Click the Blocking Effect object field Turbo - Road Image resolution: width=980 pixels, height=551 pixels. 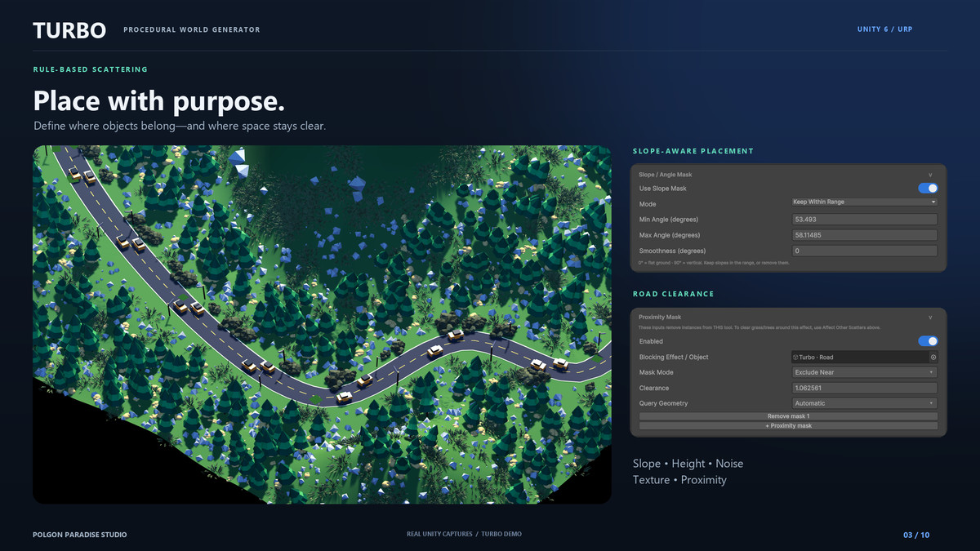(859, 357)
